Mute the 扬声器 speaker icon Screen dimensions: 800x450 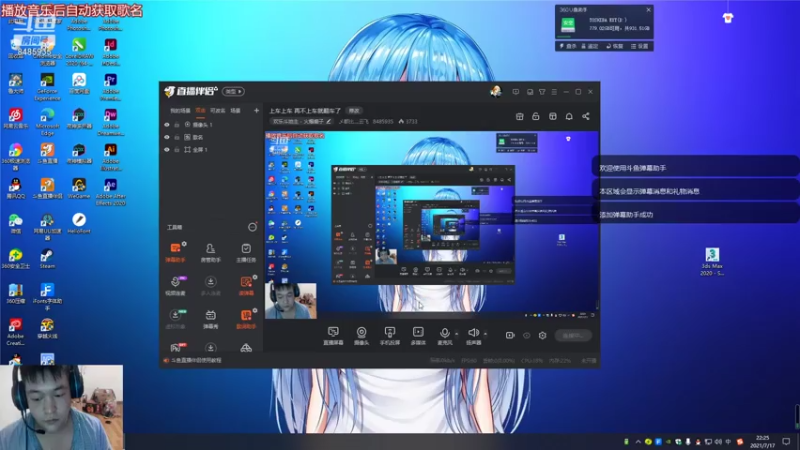tap(473, 333)
